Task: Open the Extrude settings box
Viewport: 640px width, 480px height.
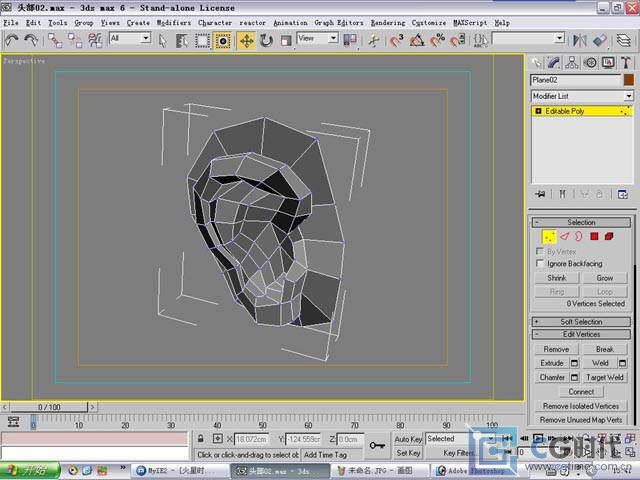Action: [574, 363]
